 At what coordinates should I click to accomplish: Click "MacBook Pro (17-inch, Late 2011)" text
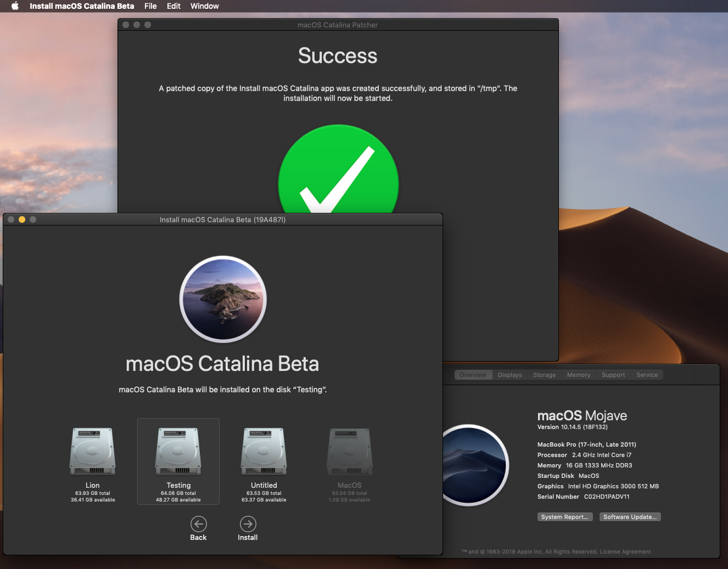587,444
